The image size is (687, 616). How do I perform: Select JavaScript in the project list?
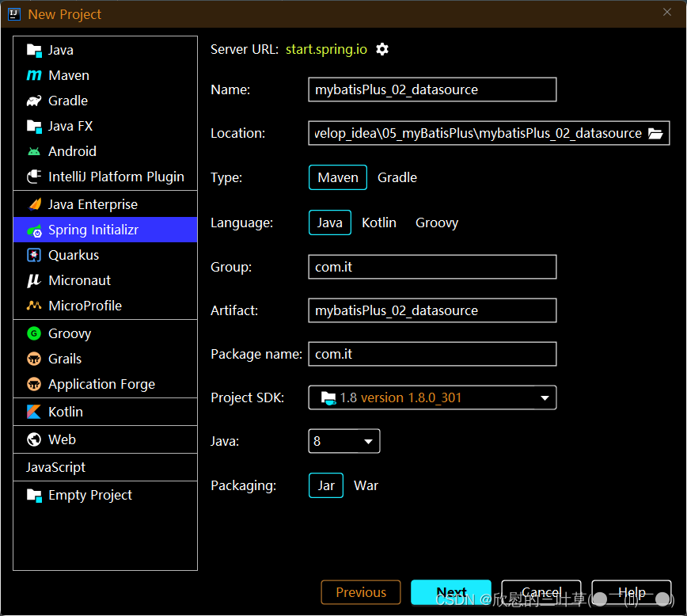click(105, 467)
